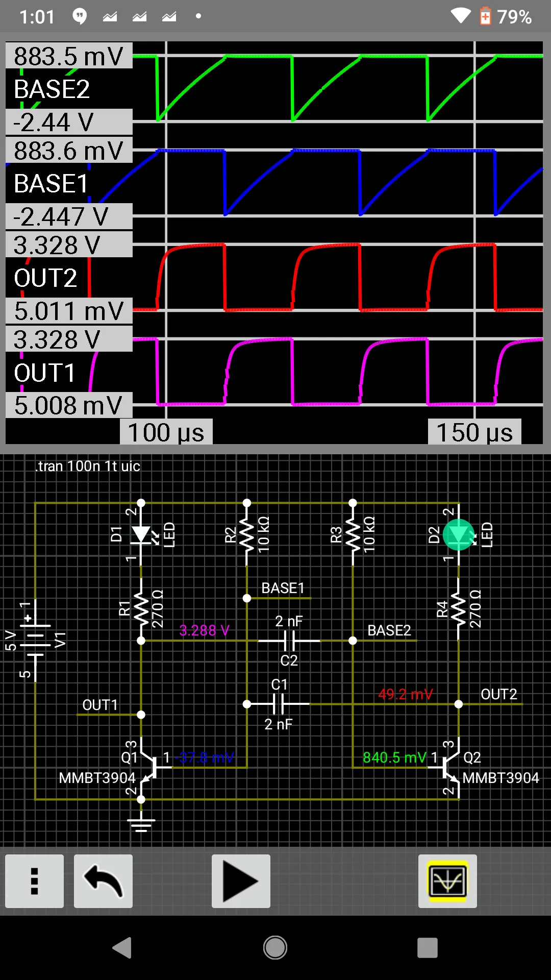Tap the BASE2 net label in schematic
The height and width of the screenshot is (980, 551).
(389, 630)
